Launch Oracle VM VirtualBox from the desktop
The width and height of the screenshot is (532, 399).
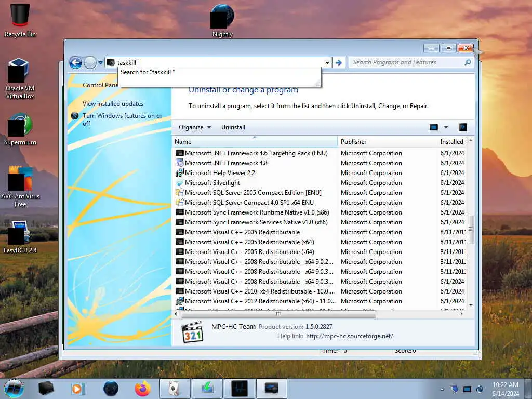coord(20,79)
